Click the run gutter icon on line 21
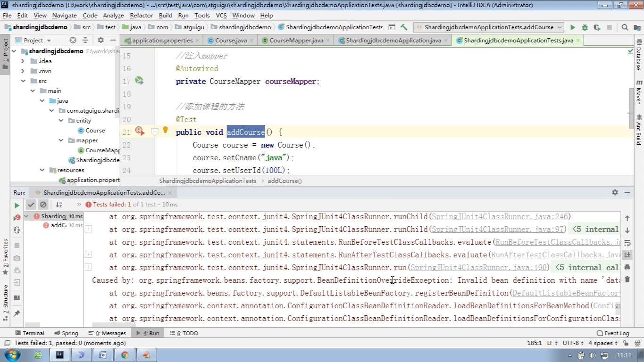The width and height of the screenshot is (644, 362). click(x=139, y=131)
